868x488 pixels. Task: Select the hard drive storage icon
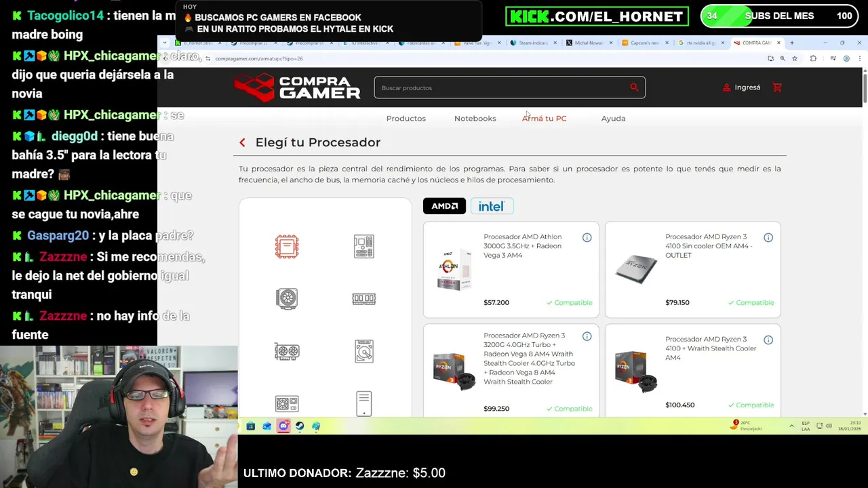[x=364, y=352]
